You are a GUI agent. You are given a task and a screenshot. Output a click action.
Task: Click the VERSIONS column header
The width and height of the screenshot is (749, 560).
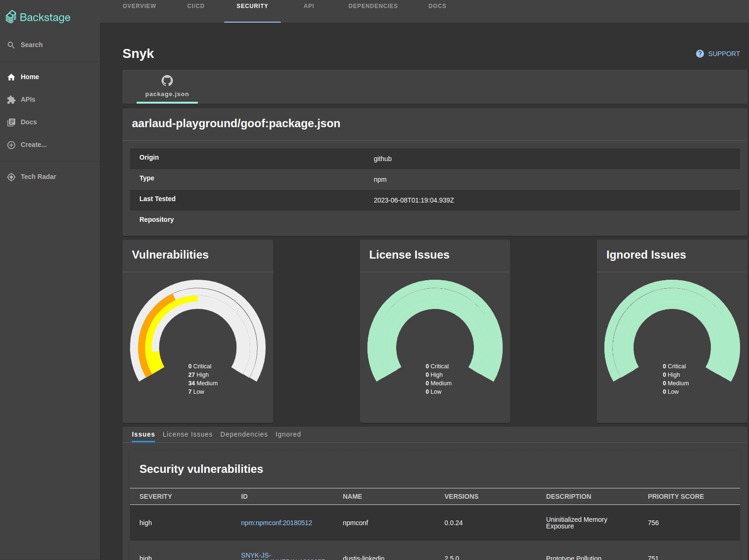461,496
